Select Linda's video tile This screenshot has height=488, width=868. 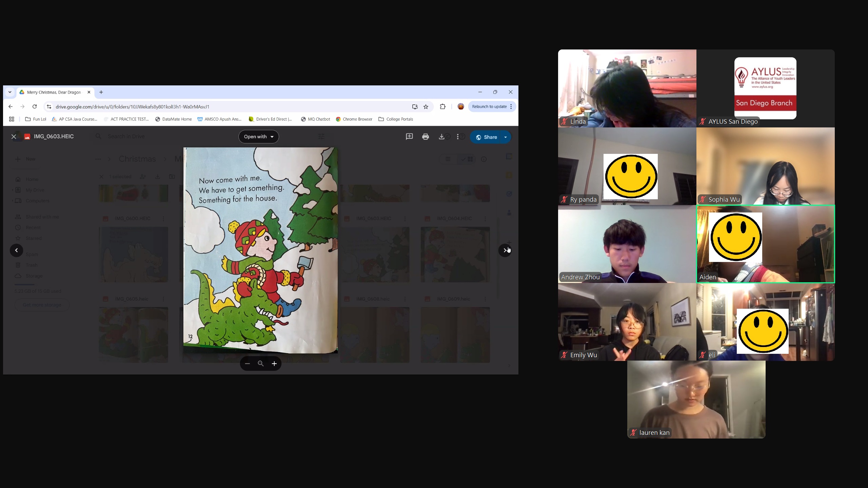click(x=627, y=88)
